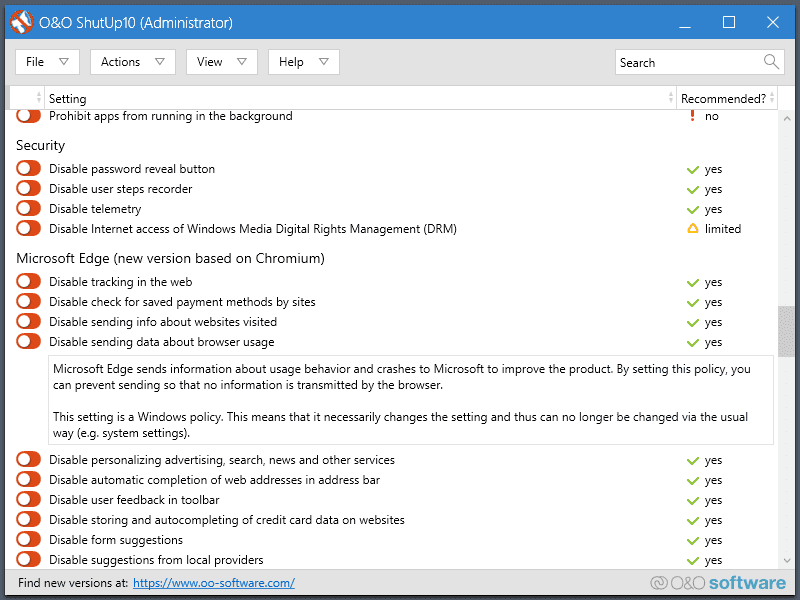Toggle Disable suggestions from local providers switch
Viewport: 800px width, 600px height.
point(28,559)
